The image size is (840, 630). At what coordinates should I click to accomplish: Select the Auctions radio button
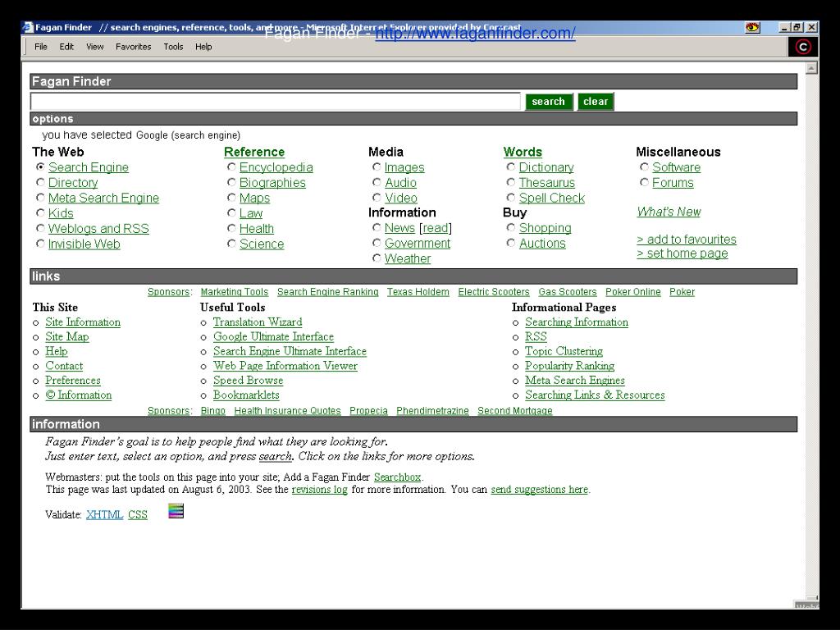point(511,243)
